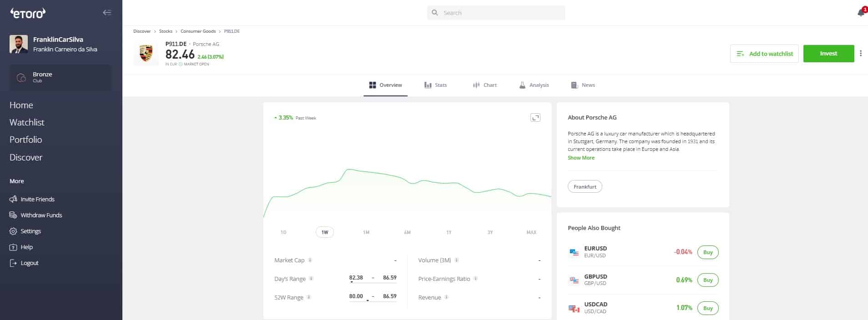Screen dimensions: 868x320
Task: Select the 3Y chart range
Action: click(490, 232)
